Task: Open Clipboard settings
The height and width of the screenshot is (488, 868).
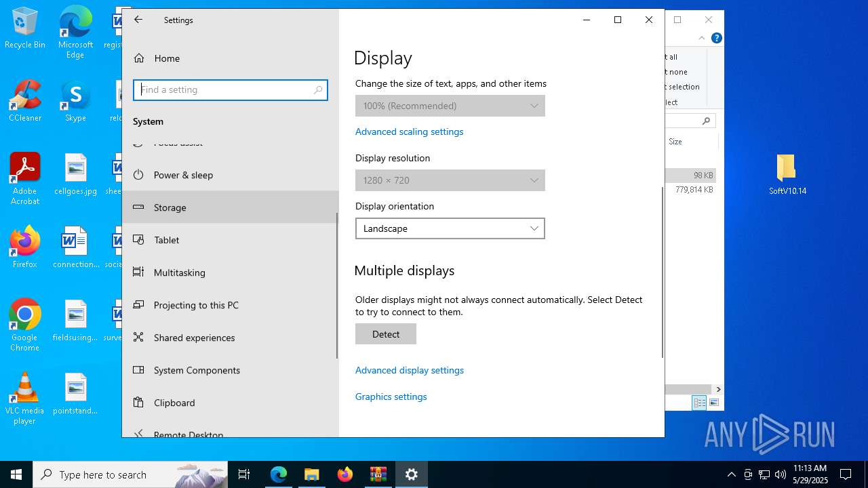Action: pos(174,403)
